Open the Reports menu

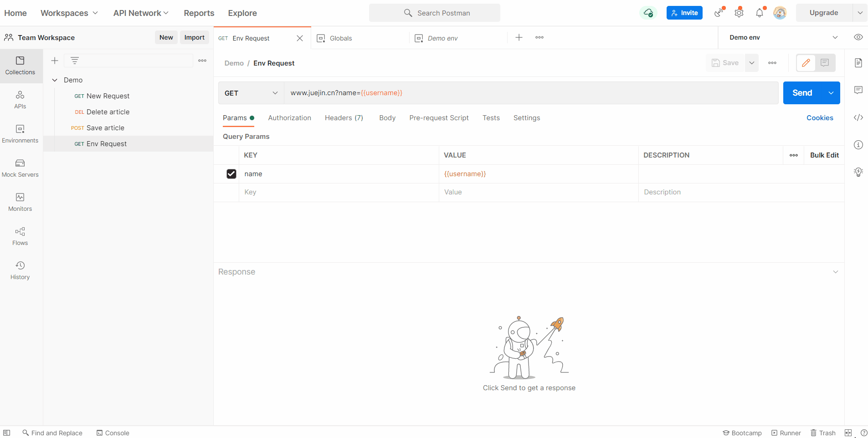199,13
